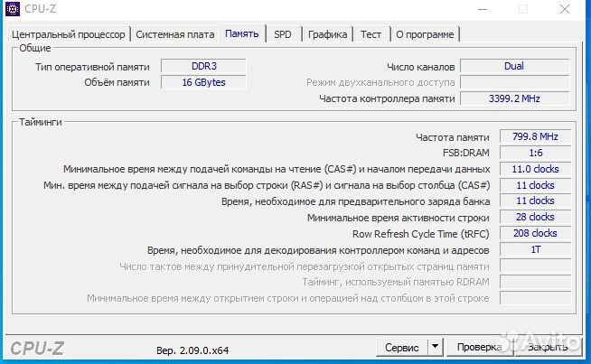Click the FSB:DRAM label
Viewport: 591px width, 364px height.
(x=466, y=153)
